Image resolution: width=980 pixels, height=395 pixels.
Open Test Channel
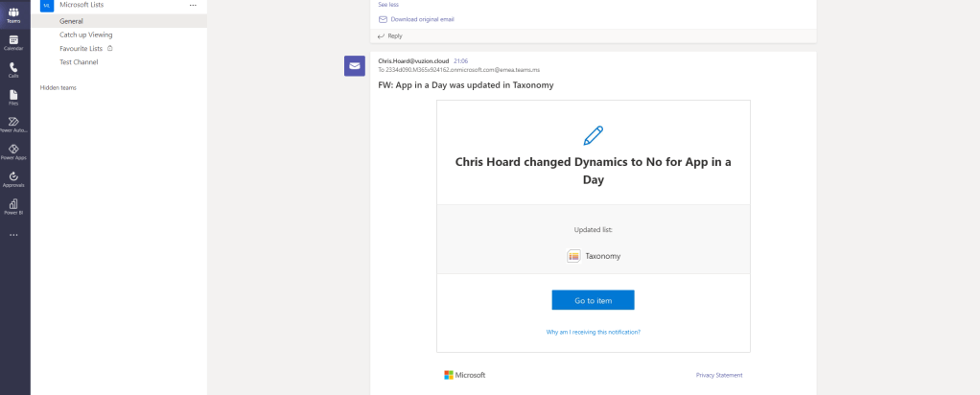coord(79,62)
